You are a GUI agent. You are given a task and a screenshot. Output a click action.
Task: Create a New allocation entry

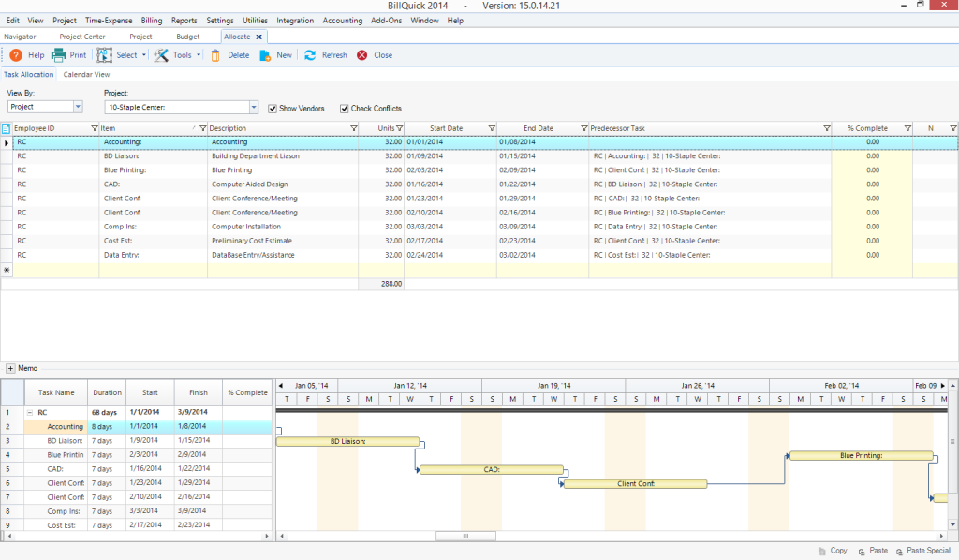(x=276, y=55)
